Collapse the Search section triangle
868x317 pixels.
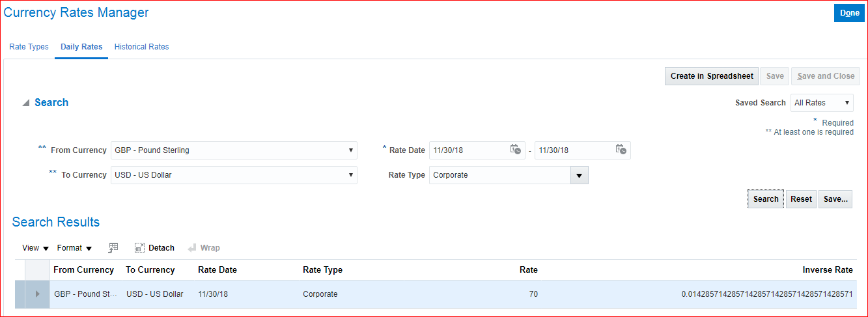click(25, 103)
